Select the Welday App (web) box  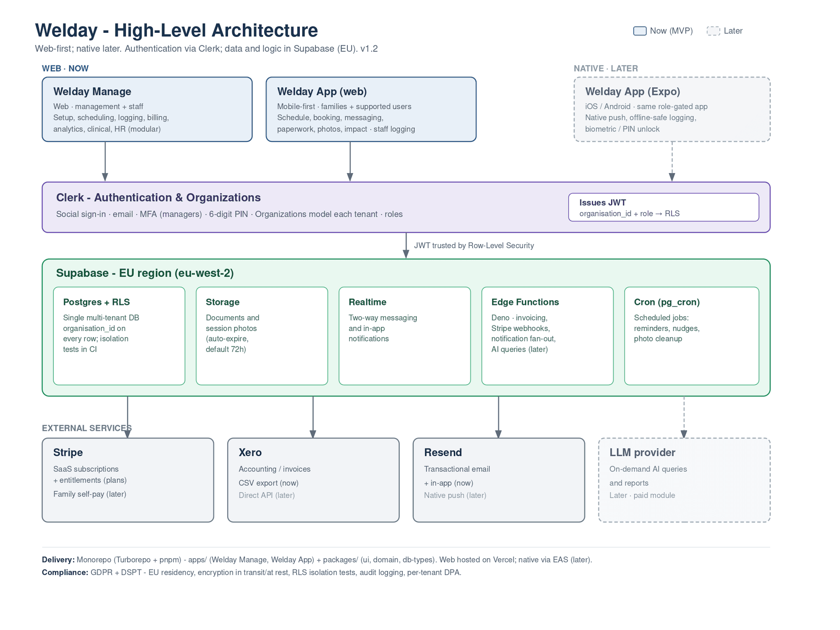coord(371,109)
